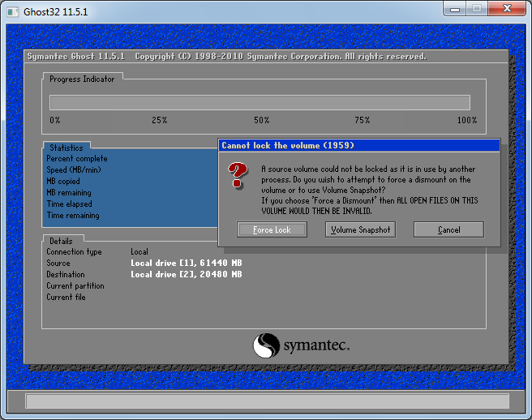Click the 'Connection type' label

[x=74, y=251]
